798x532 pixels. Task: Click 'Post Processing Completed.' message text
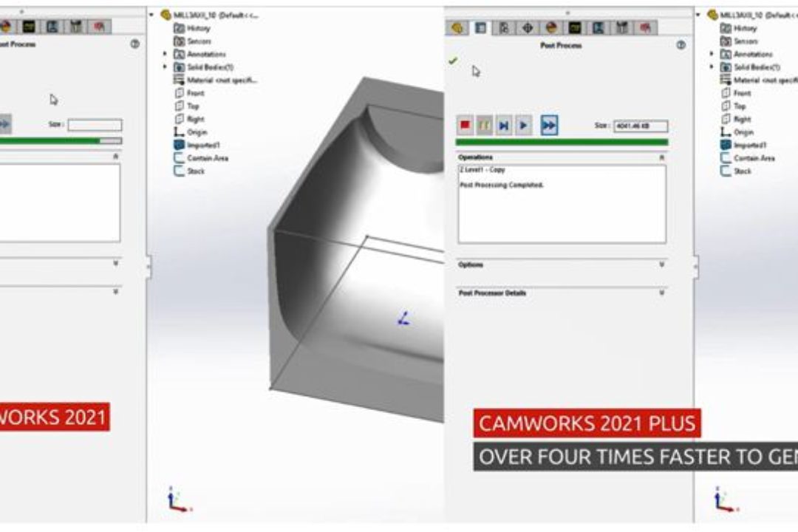click(x=502, y=185)
